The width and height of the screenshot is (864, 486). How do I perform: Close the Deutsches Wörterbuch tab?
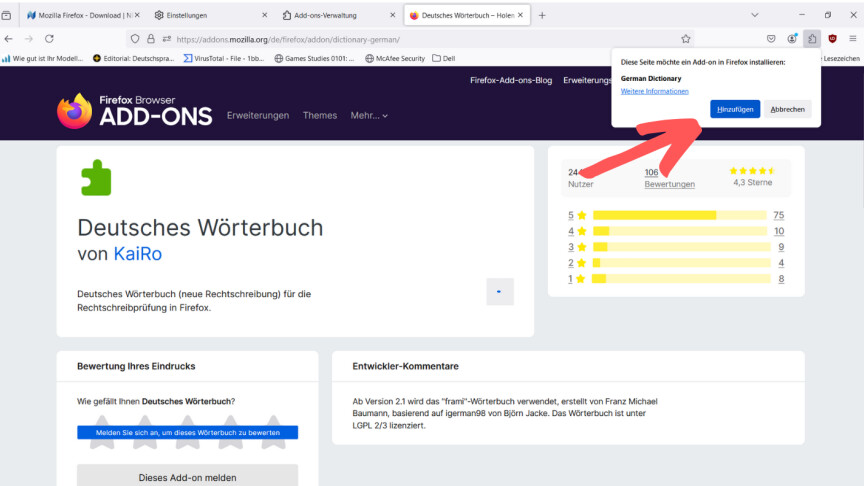pos(520,15)
